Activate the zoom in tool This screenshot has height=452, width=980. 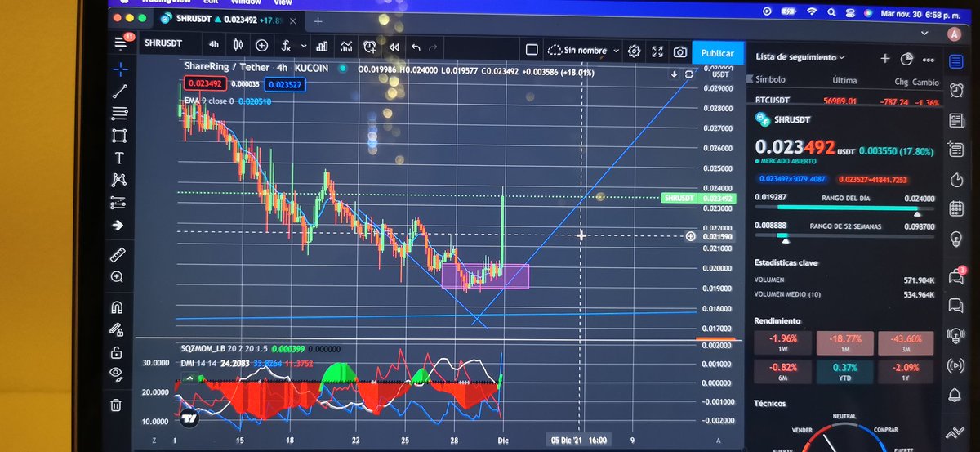point(118,277)
